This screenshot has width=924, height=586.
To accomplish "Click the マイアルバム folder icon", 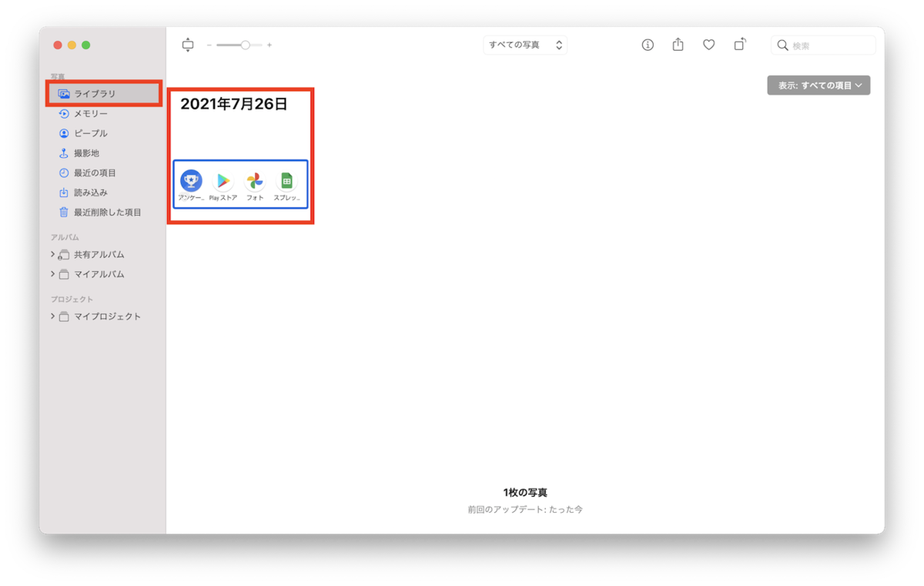I will (x=64, y=274).
